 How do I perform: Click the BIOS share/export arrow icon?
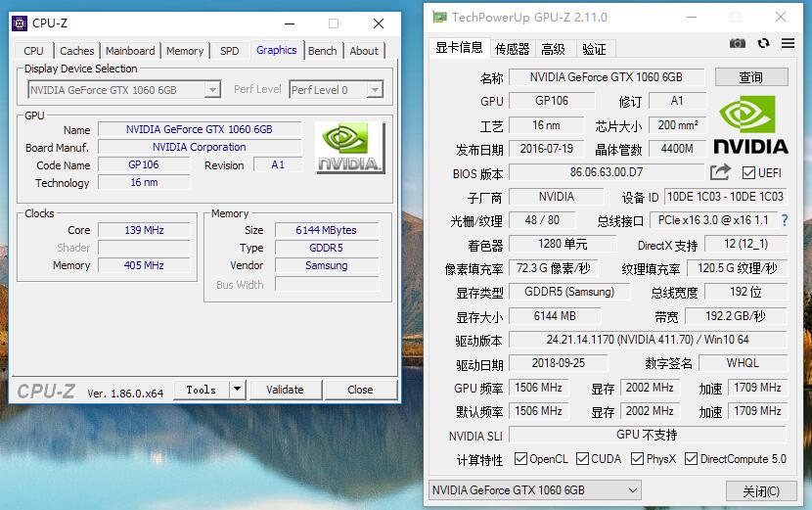click(x=720, y=172)
